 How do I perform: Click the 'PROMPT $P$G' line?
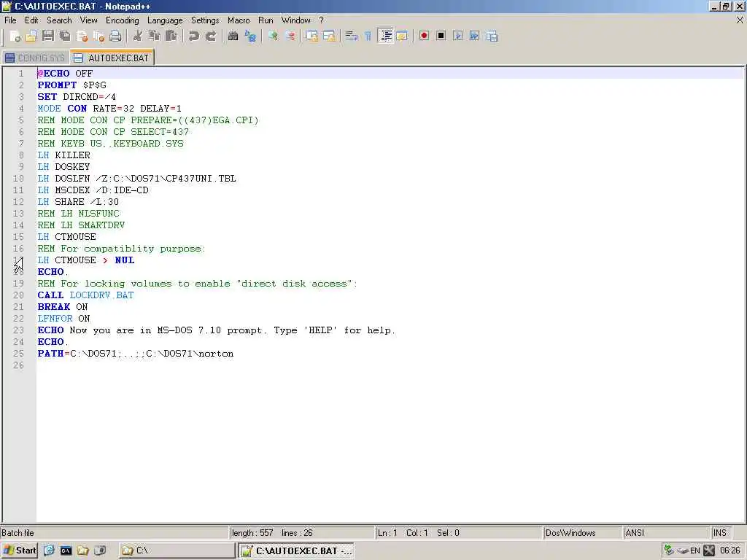pyautogui.click(x=72, y=85)
